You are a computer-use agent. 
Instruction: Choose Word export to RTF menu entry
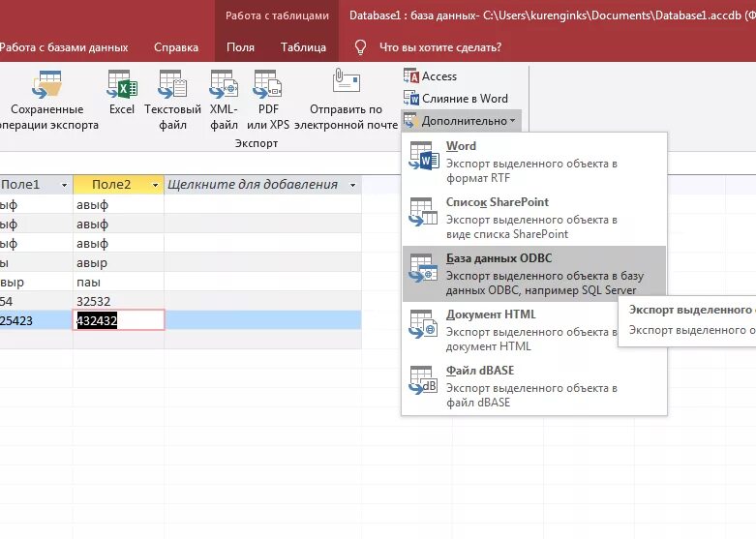pyautogui.click(x=534, y=161)
